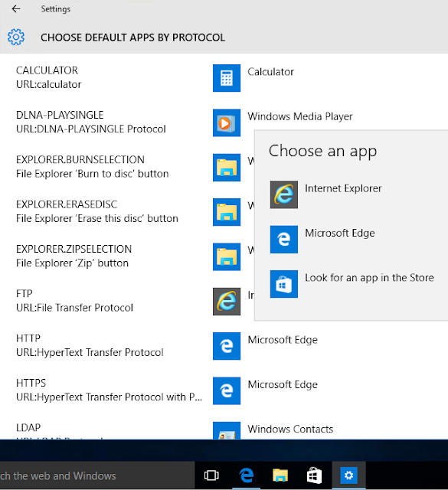Click Microsoft Edge icon in HTTPS row
The height and width of the screenshot is (490, 448).
pyautogui.click(x=227, y=391)
